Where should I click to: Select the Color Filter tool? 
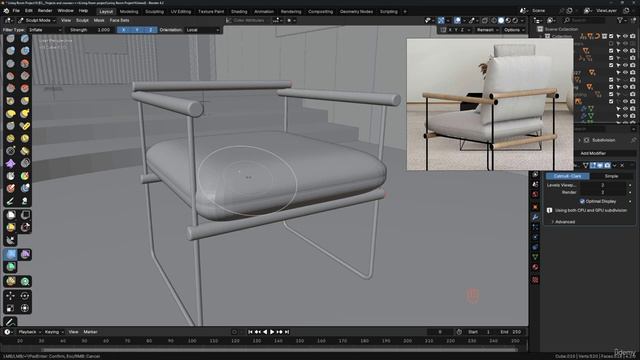pyautogui.click(x=11, y=267)
